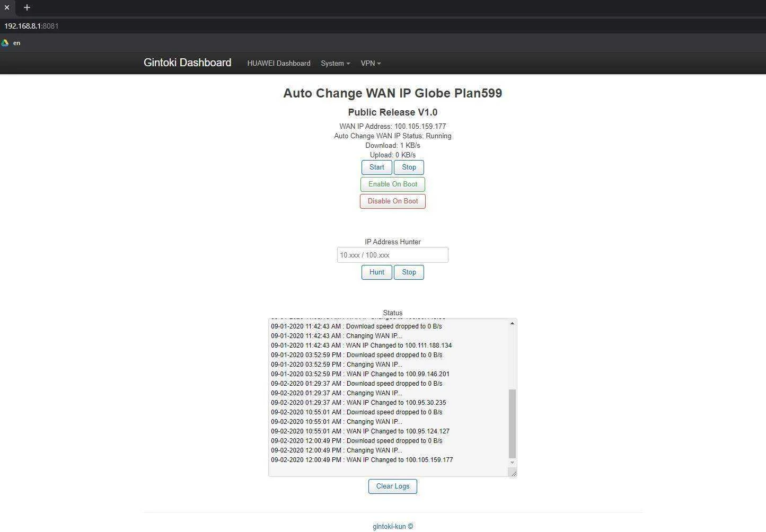Click the Hunt button
This screenshot has width=766, height=532.
pyautogui.click(x=377, y=272)
